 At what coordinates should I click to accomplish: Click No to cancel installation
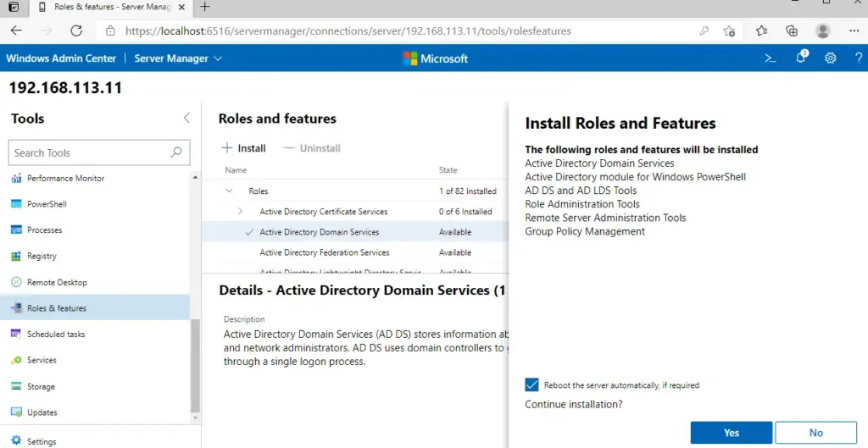pyautogui.click(x=816, y=433)
